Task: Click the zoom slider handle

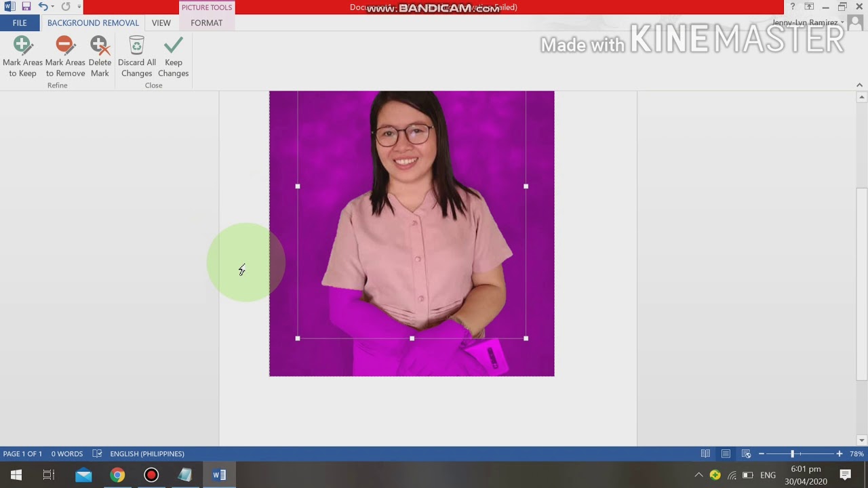Action: pyautogui.click(x=792, y=453)
